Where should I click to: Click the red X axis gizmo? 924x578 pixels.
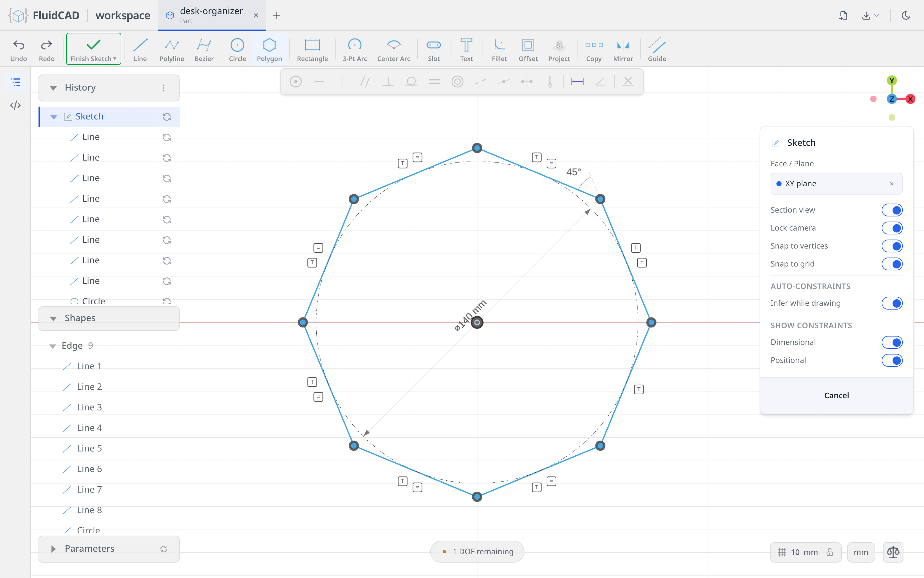(910, 99)
